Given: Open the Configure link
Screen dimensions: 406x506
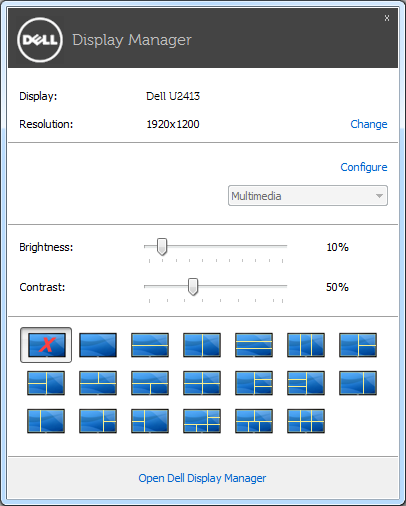Looking at the screenshot, I should click(364, 167).
